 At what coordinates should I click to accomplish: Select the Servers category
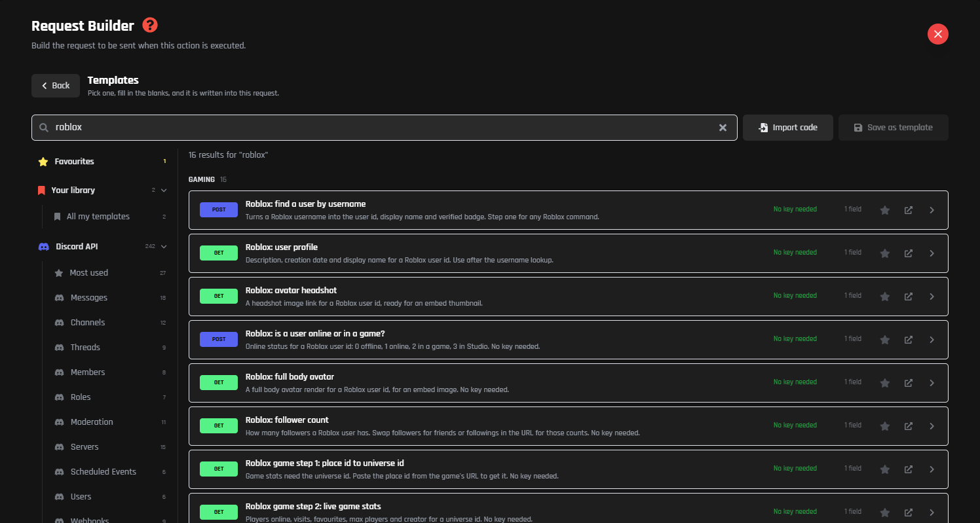(110, 447)
